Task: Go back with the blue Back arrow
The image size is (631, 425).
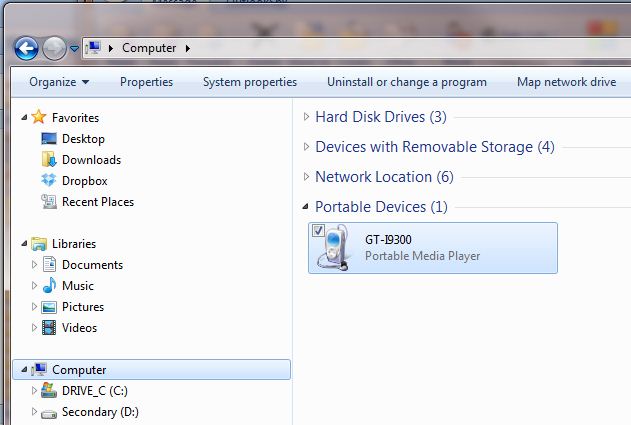Action: click(26, 49)
